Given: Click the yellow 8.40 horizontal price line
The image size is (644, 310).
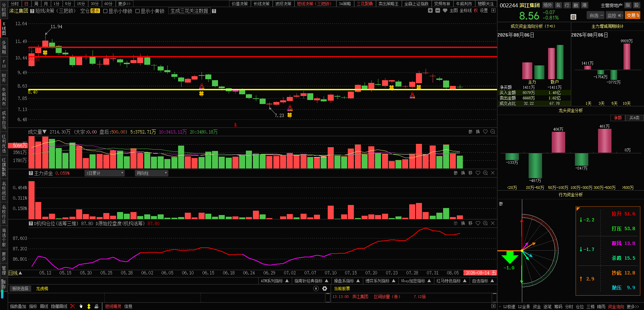Looking at the screenshot, I should click(x=262, y=90).
